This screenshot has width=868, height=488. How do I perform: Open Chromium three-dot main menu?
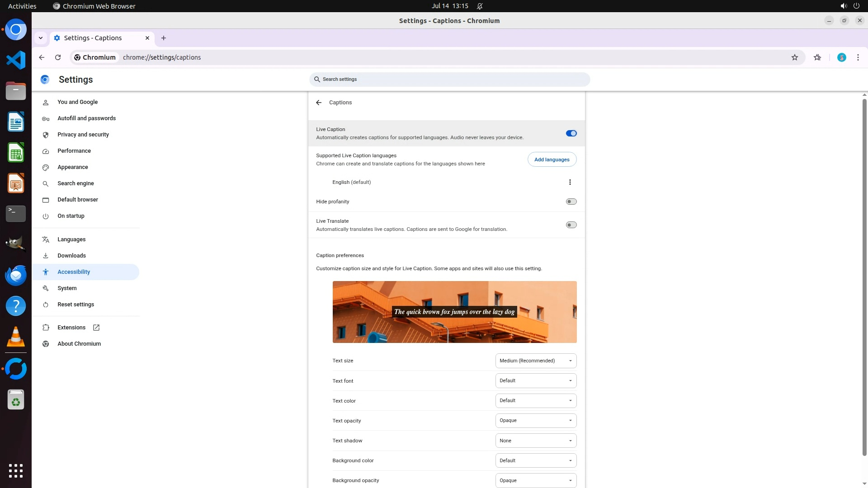(x=858, y=57)
